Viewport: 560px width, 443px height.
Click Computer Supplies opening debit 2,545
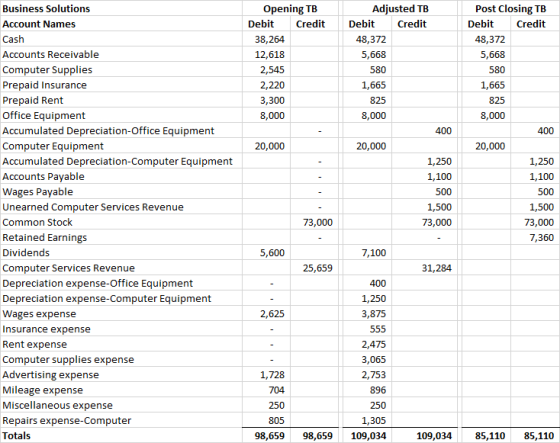tap(272, 70)
